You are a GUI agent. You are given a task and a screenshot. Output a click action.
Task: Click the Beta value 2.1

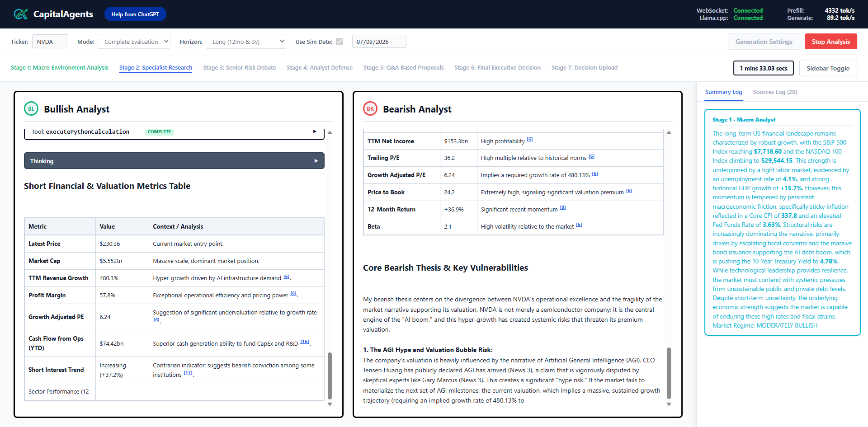click(x=448, y=227)
